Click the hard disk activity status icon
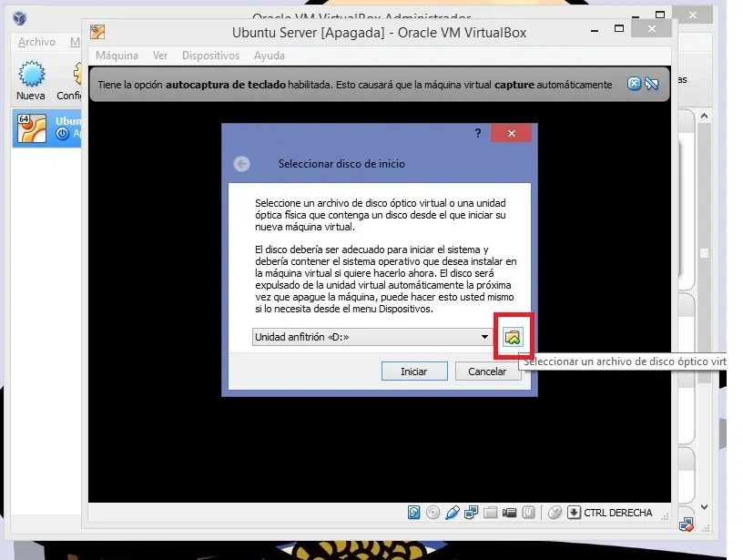 pyautogui.click(x=413, y=512)
